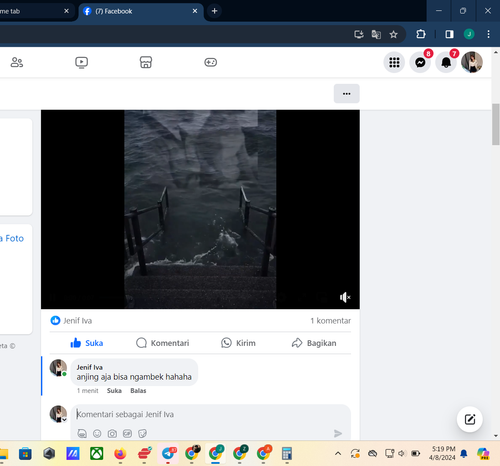The width and height of the screenshot is (500, 466).
Task: Show hidden system tray icons chevron
Action: coord(338,453)
